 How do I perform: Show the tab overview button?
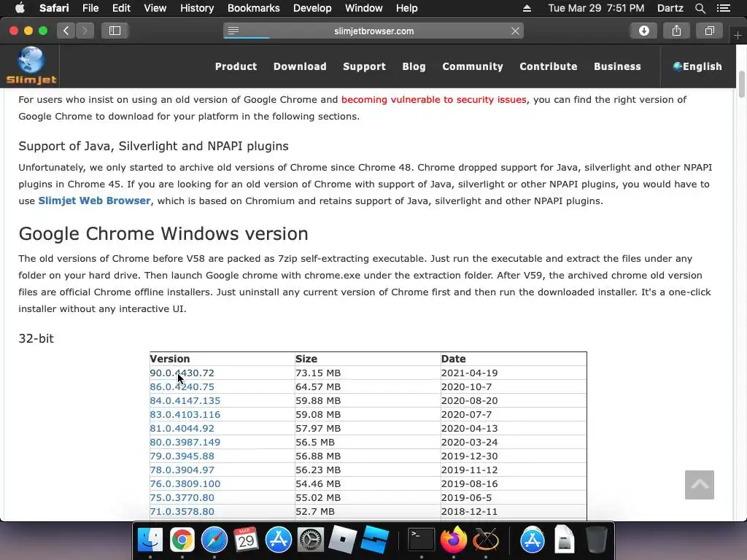click(x=709, y=31)
